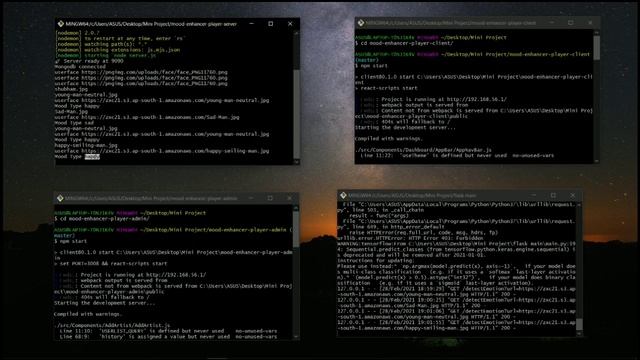Click '> react-scripts start' in the player-client terminal
Image resolution: width=640 pixels, height=360 pixels.
pos(386,88)
